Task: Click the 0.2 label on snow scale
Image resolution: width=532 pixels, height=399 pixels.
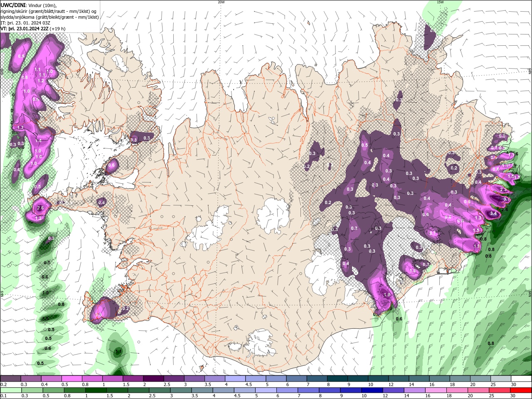Action: pos(3,384)
